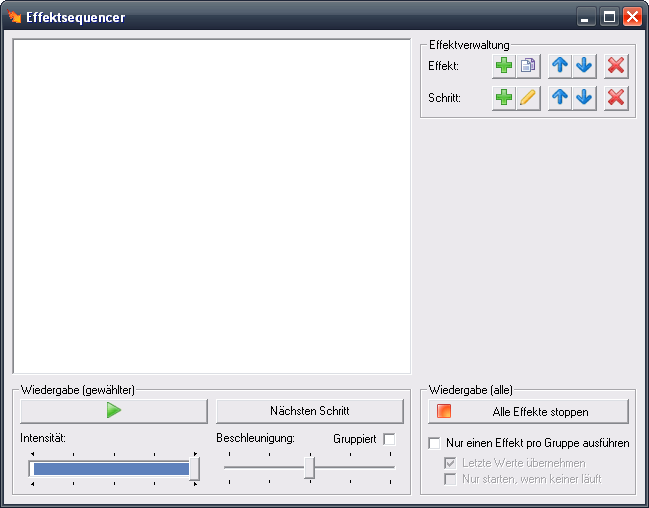The image size is (649, 508).
Task: Delete step using red X in Schritt row
Action: point(616,98)
